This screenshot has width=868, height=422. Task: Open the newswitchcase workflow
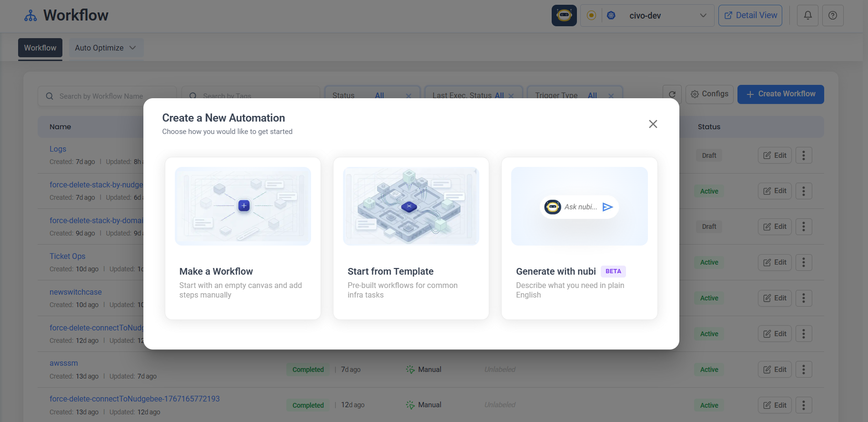[x=76, y=292]
